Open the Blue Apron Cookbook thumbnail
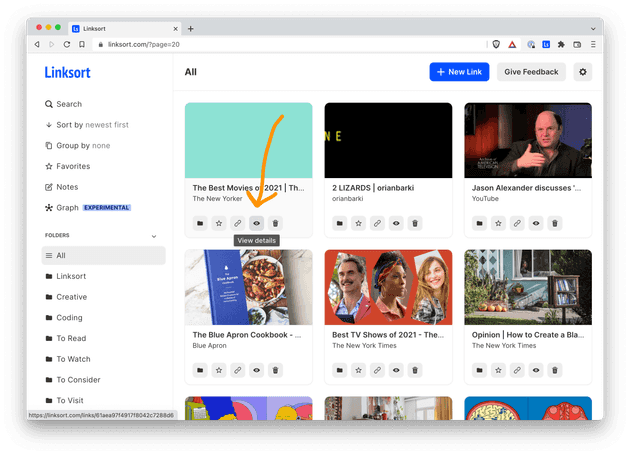This screenshot has height=455, width=630. (x=249, y=287)
